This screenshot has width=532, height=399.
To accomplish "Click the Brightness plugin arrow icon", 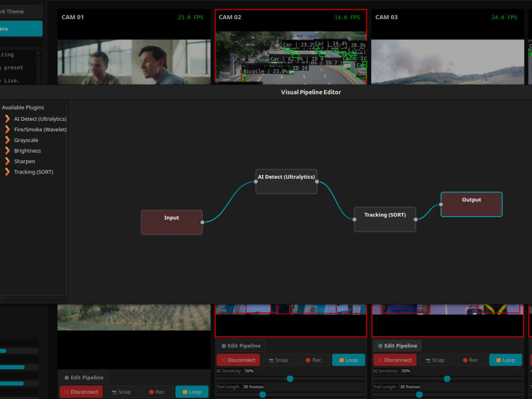I will 7,151.
